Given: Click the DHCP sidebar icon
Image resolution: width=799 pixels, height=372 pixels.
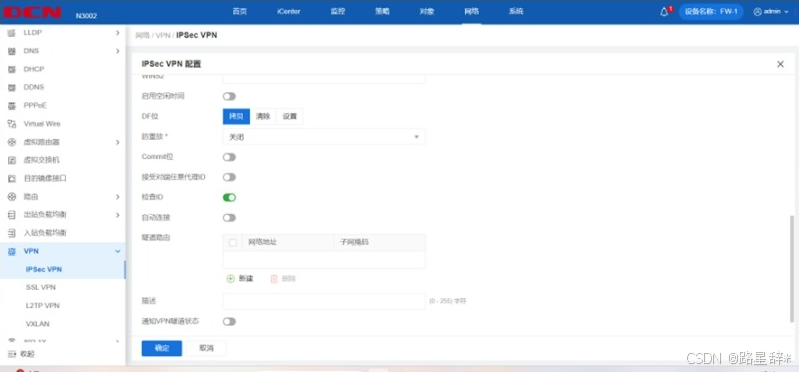Looking at the screenshot, I should pos(11,69).
